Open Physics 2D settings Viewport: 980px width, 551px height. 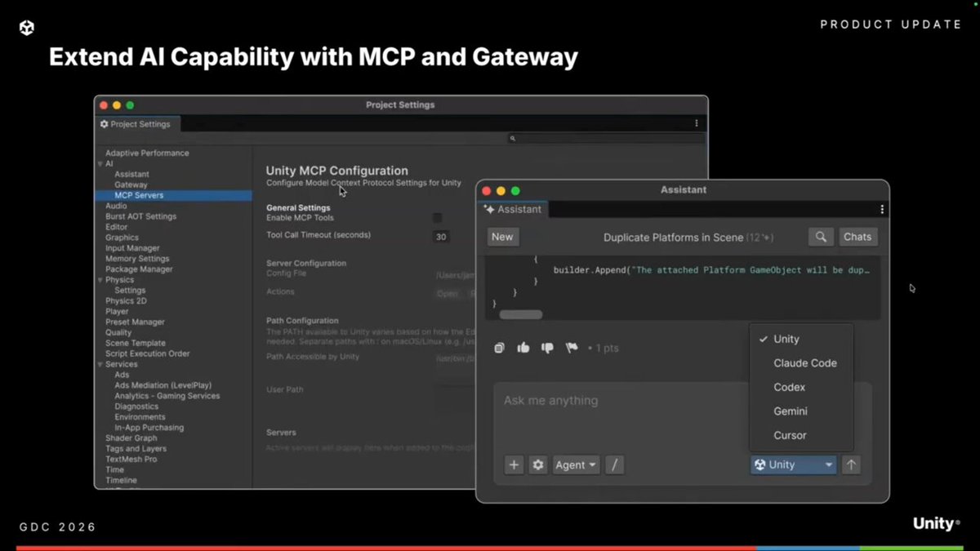pos(126,300)
